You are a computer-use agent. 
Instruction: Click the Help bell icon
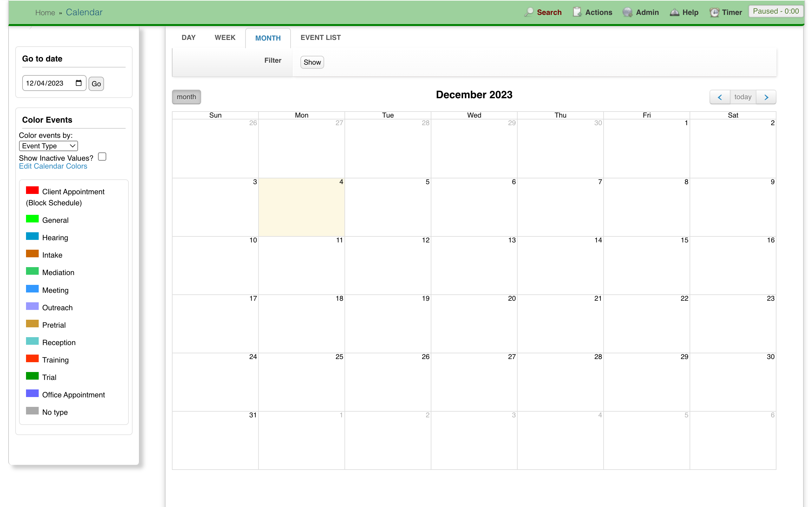(x=675, y=12)
